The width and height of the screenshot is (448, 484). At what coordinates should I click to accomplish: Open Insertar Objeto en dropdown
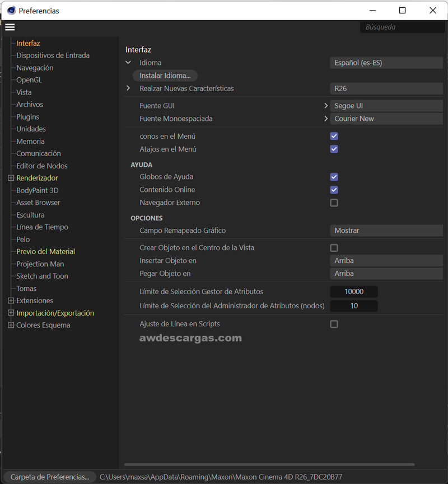386,261
